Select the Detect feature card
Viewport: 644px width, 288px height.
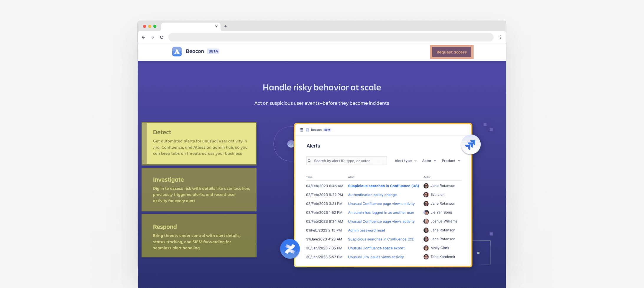(x=199, y=143)
